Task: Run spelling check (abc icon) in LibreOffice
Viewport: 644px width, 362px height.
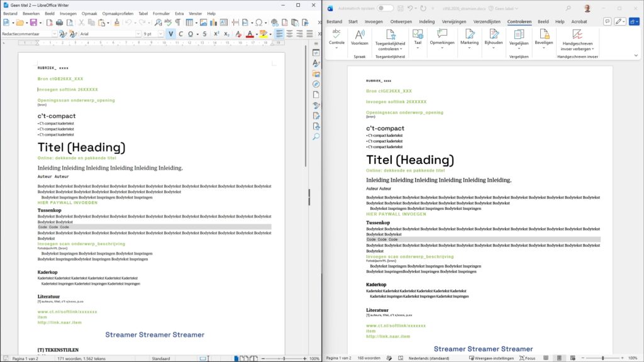Action: (x=168, y=23)
